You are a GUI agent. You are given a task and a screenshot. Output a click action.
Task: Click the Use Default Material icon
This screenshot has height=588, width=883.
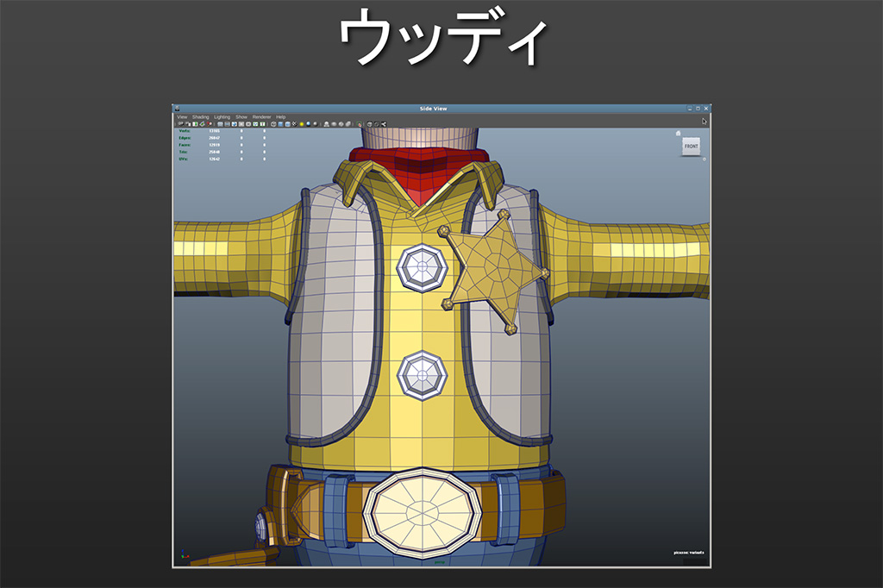287,124
